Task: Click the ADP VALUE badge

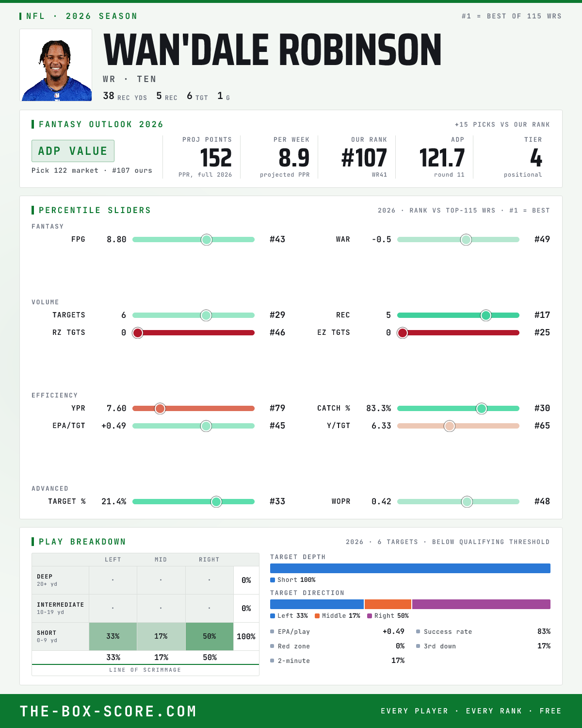Action: coord(73,151)
